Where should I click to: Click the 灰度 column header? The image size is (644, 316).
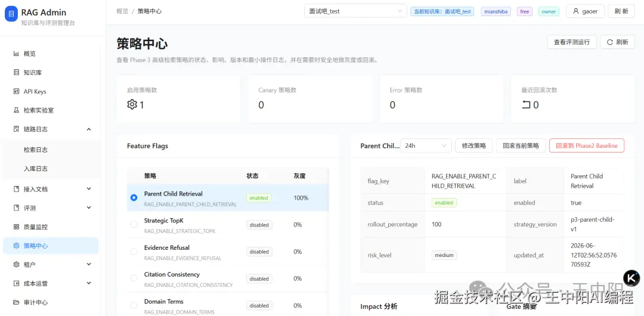point(299,176)
